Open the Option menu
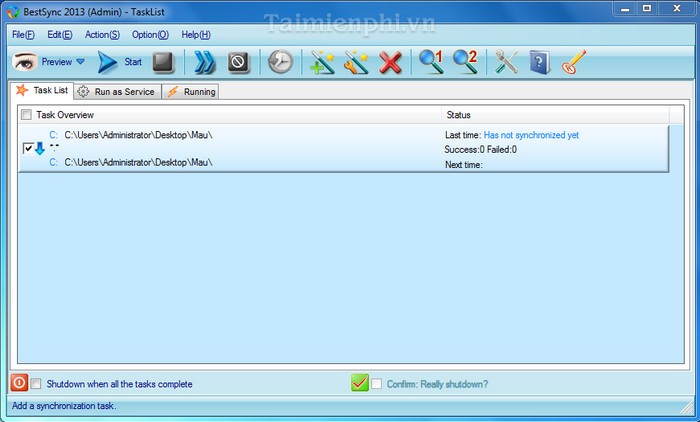The height and width of the screenshot is (422, 700). pos(150,35)
